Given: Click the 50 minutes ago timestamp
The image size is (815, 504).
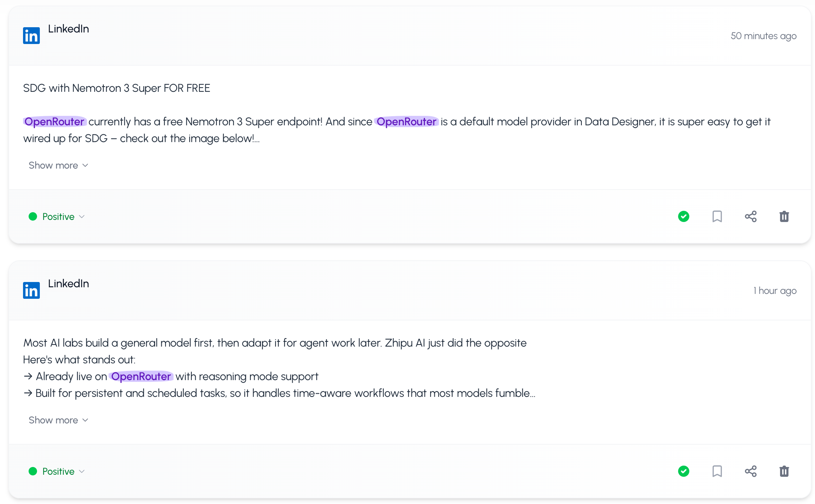Looking at the screenshot, I should (764, 36).
